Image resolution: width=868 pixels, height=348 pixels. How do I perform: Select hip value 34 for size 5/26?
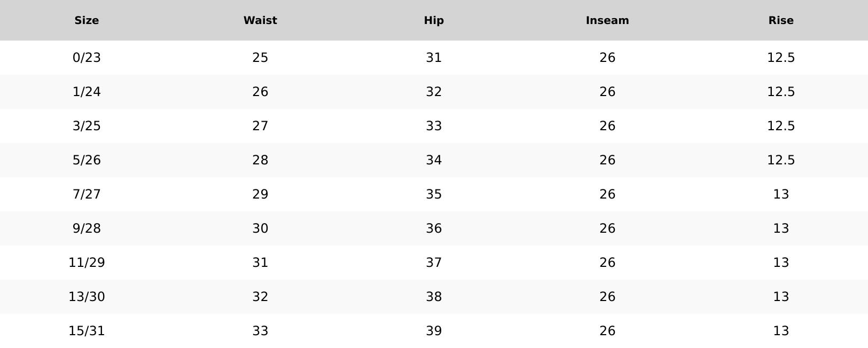434,160
